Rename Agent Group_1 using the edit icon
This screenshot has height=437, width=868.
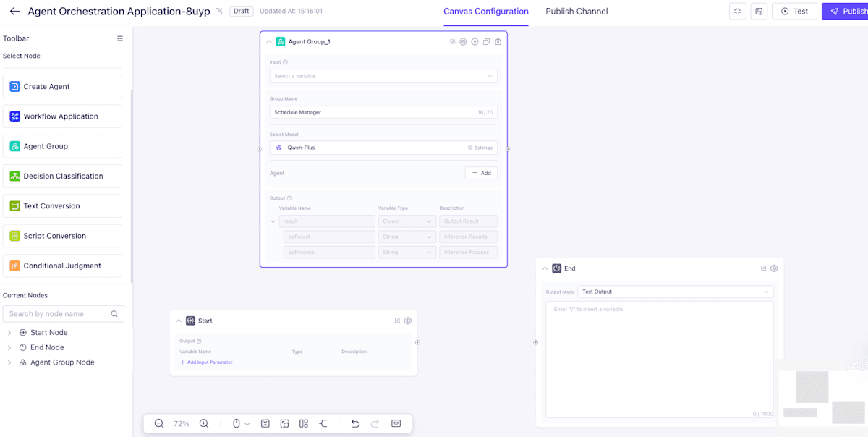[x=453, y=41]
